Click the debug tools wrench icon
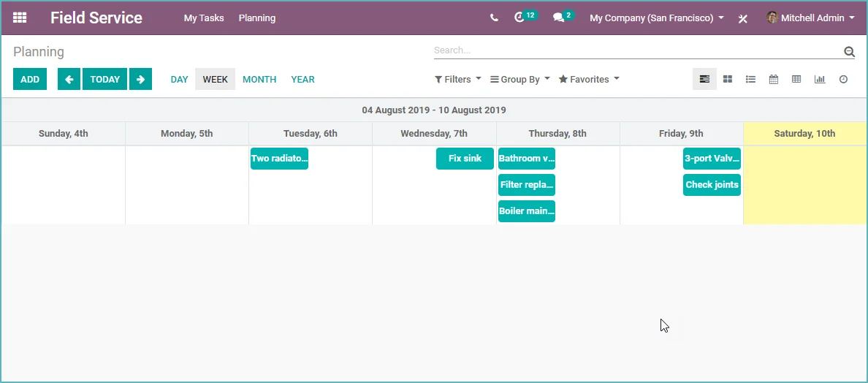 743,18
